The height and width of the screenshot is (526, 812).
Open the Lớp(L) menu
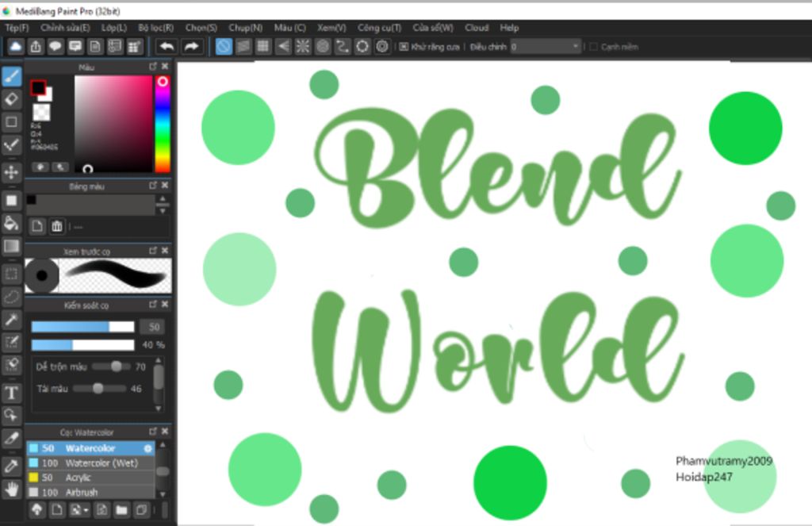click(x=114, y=28)
